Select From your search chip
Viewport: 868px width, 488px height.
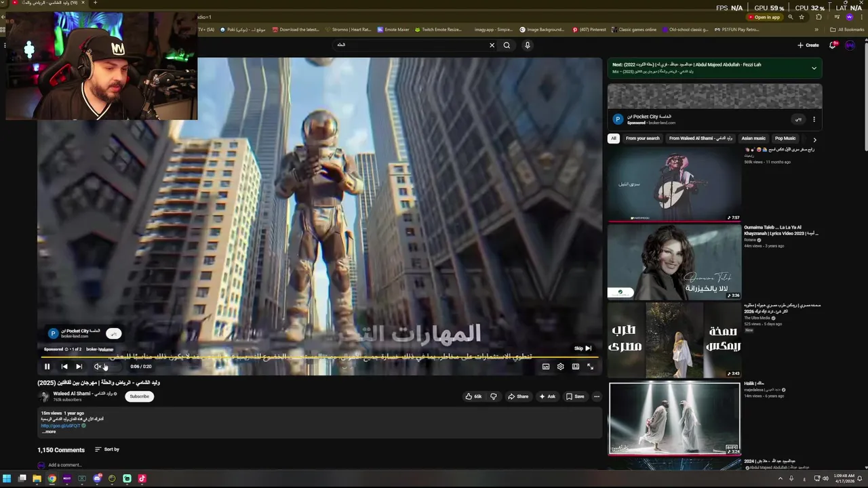click(642, 138)
